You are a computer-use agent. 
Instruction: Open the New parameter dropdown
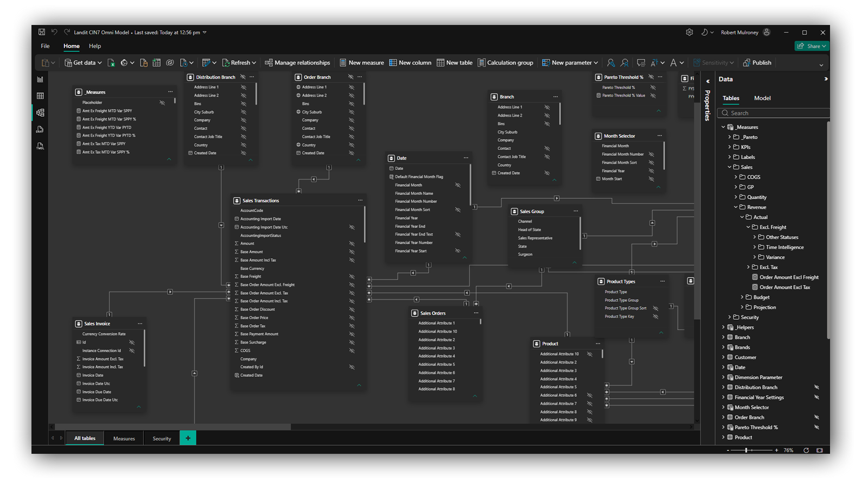[570, 63]
